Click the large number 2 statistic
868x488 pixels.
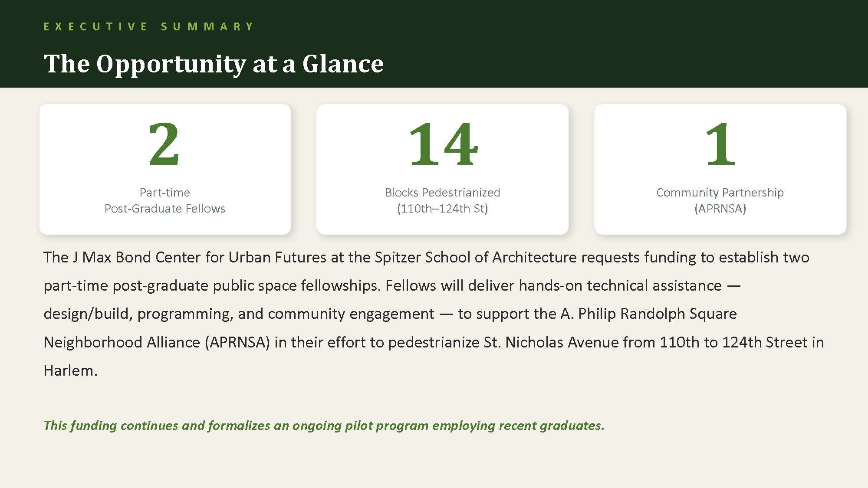[x=164, y=144]
